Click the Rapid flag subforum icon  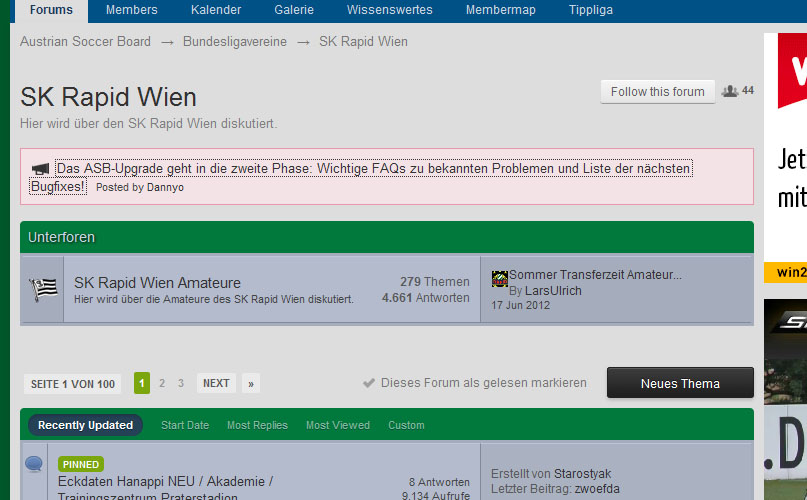point(43,289)
